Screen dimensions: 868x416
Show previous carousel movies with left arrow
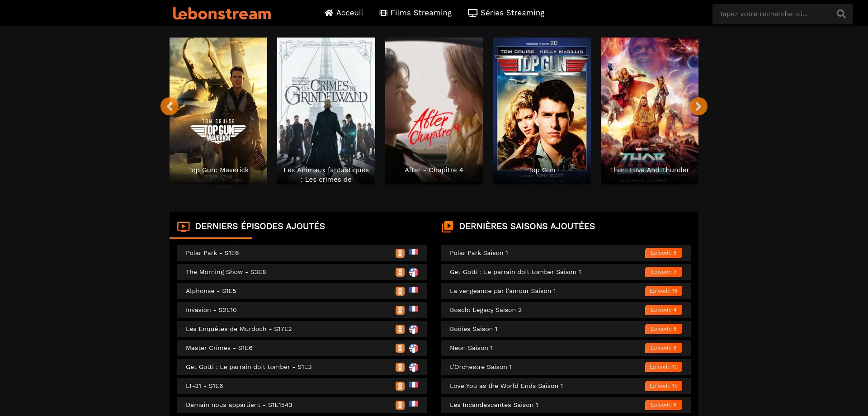tap(170, 106)
